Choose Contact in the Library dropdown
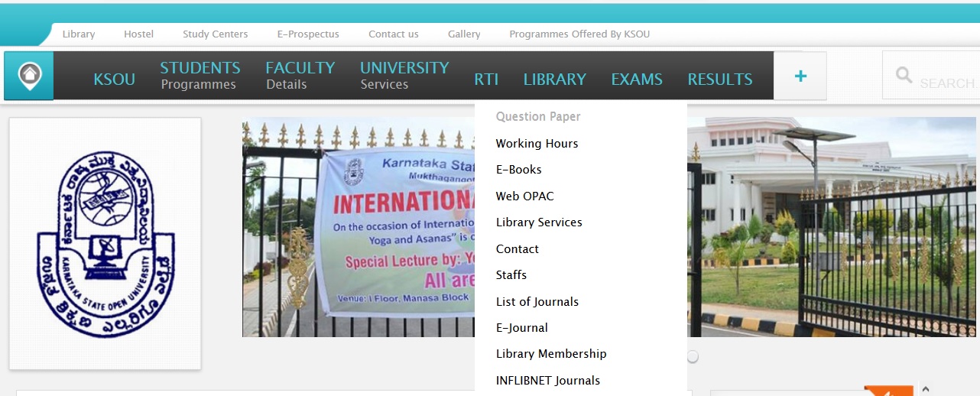The width and height of the screenshot is (980, 396). pyautogui.click(x=517, y=249)
